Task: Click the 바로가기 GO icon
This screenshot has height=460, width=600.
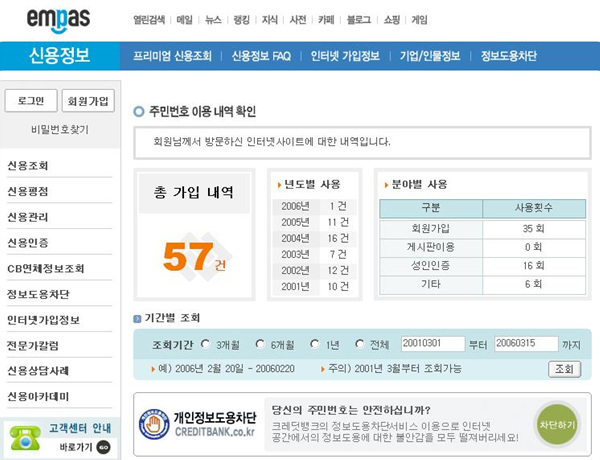Action: pyautogui.click(x=102, y=447)
